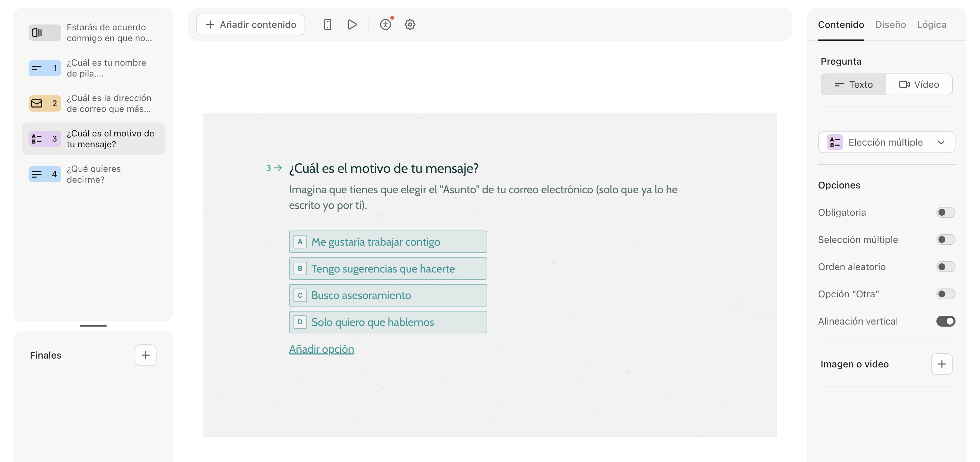Select question 4 long text item
This screenshot has width=980, height=462.
coord(93,174)
